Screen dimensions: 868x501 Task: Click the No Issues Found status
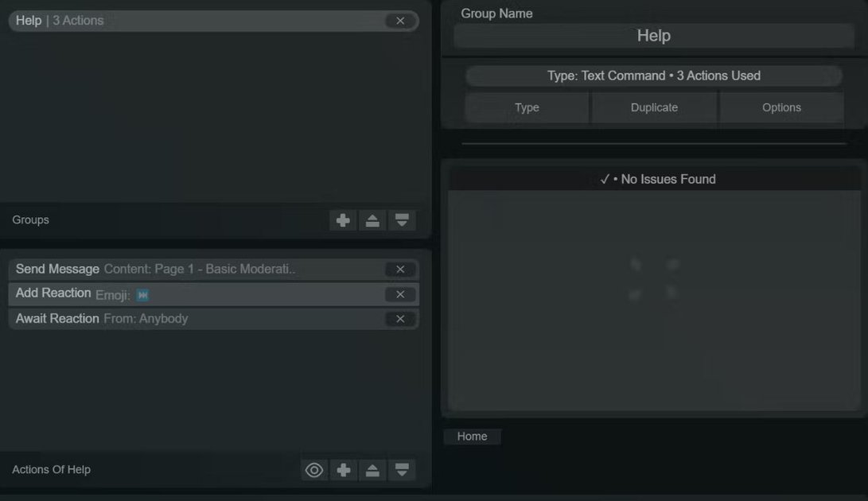point(659,178)
